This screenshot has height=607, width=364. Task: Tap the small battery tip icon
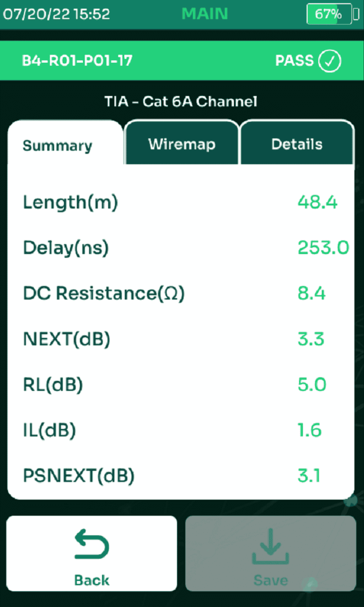tap(356, 14)
